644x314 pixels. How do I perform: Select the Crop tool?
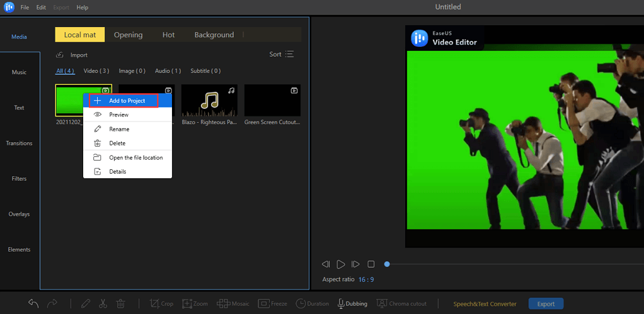click(162, 304)
